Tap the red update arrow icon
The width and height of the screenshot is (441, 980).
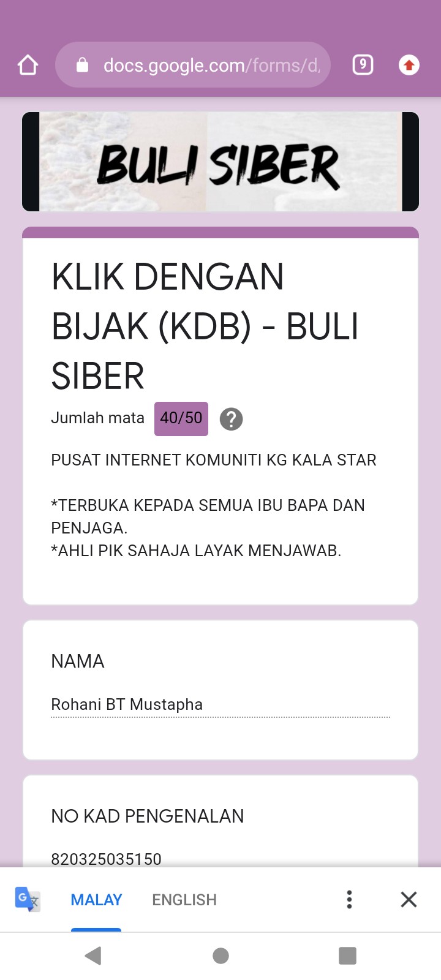click(409, 65)
